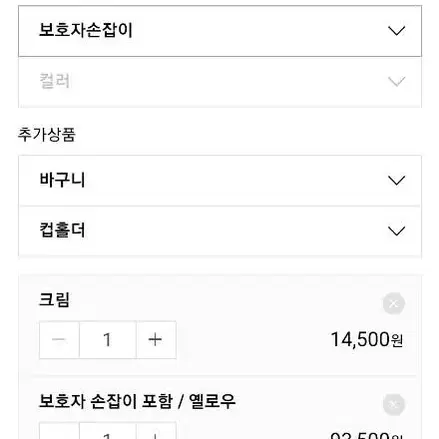
Task: Remove the 보호자 손잡이 포함 / 옐로우 item
Action: pos(394,405)
